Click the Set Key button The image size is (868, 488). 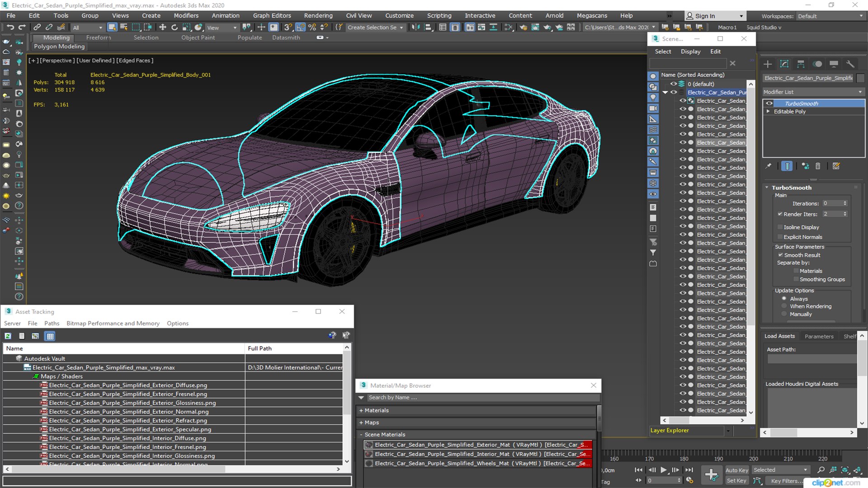737,481
